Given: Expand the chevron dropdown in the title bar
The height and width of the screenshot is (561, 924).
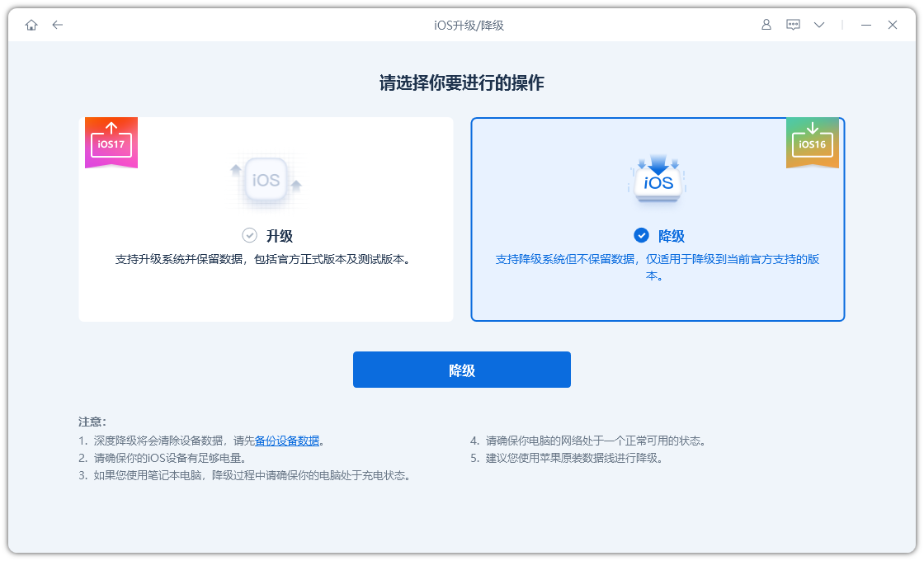Looking at the screenshot, I should click(x=818, y=25).
